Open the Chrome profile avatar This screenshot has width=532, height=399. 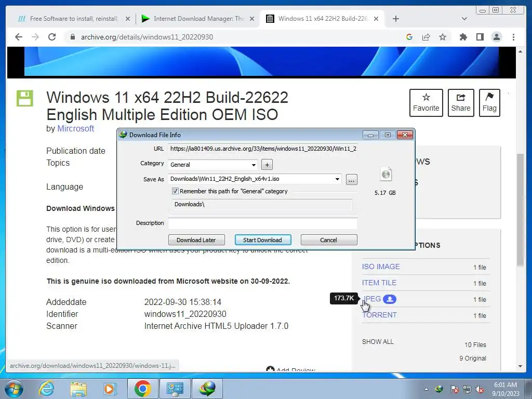[x=496, y=37]
